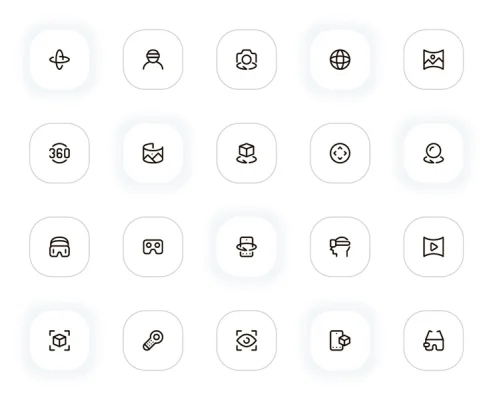Open the curved panoramic image icon
Image resolution: width=493 pixels, height=400 pixels.
tap(433, 60)
